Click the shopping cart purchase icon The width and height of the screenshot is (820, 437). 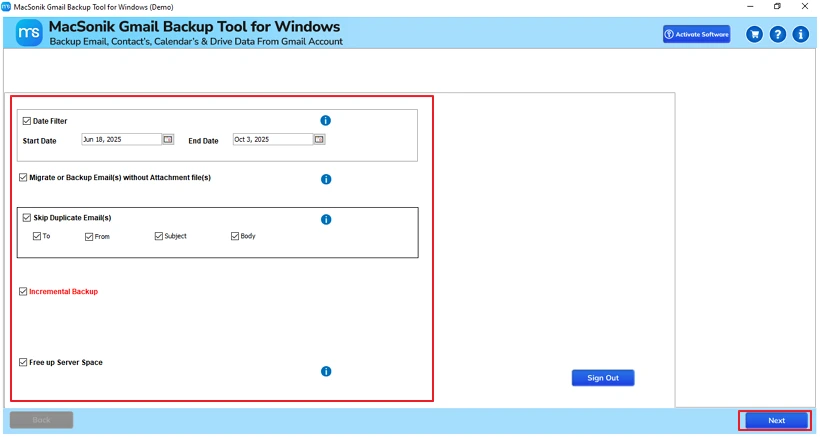[x=755, y=34]
